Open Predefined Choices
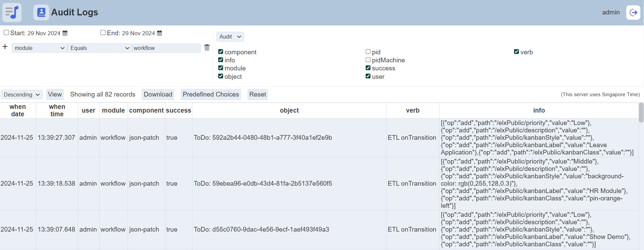Viewport: 644px width, 250px height. click(211, 95)
